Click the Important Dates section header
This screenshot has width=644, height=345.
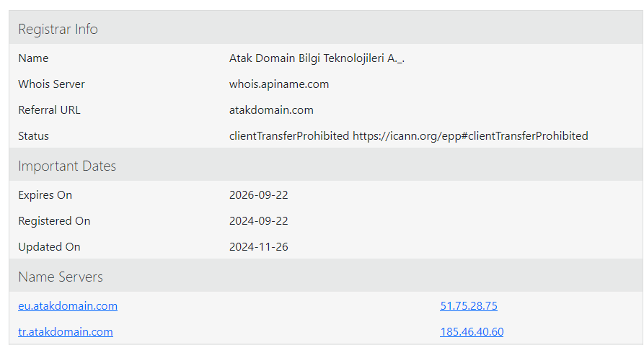(67, 166)
